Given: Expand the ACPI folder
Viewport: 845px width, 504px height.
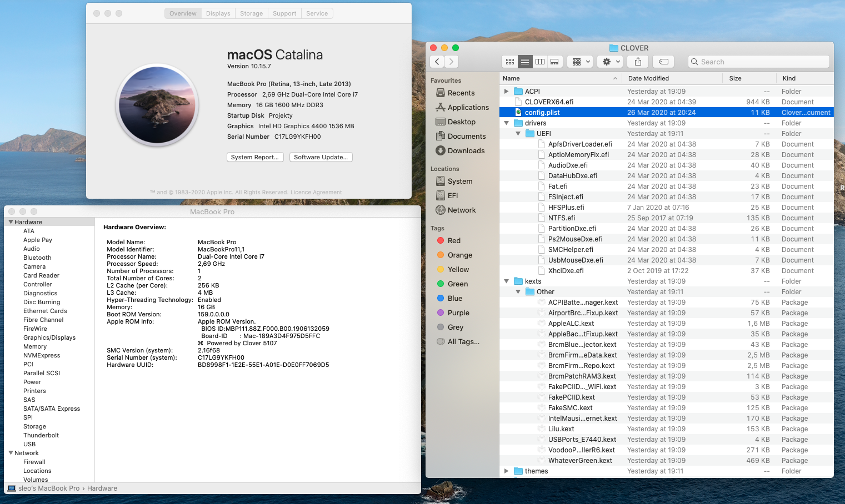Looking at the screenshot, I should [x=506, y=91].
